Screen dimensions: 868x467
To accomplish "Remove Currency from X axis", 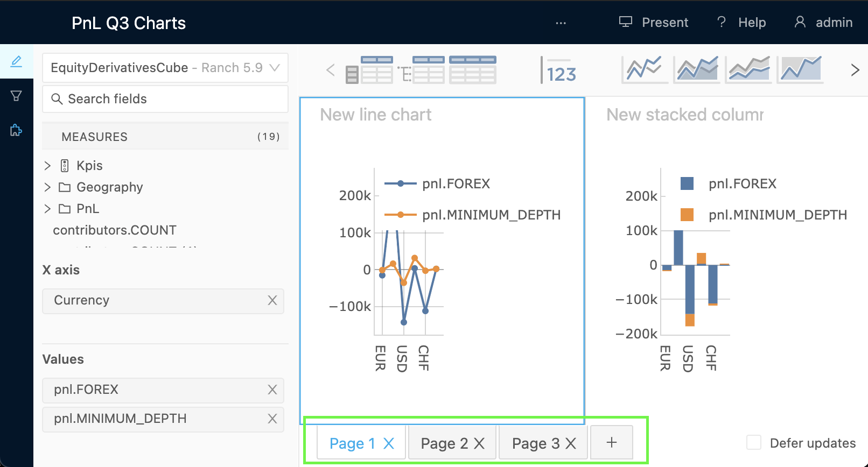I will tap(272, 300).
